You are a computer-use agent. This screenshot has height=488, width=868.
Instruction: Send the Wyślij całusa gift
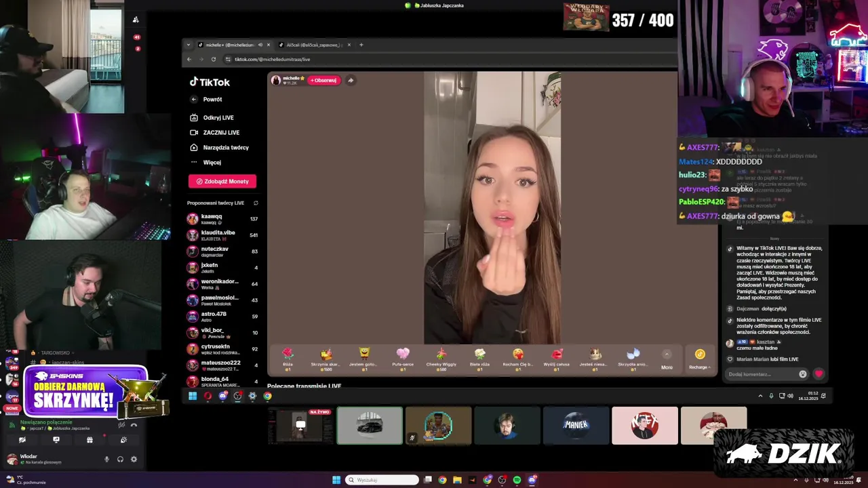[557, 359]
